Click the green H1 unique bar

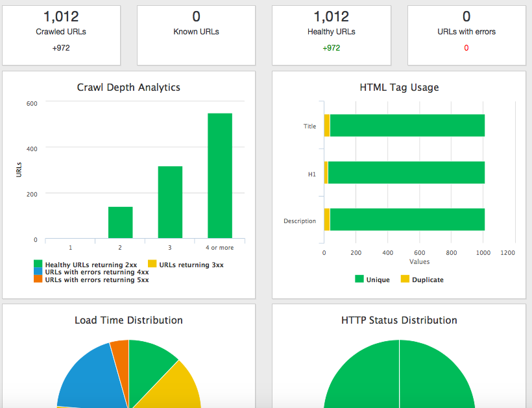pyautogui.click(x=407, y=173)
